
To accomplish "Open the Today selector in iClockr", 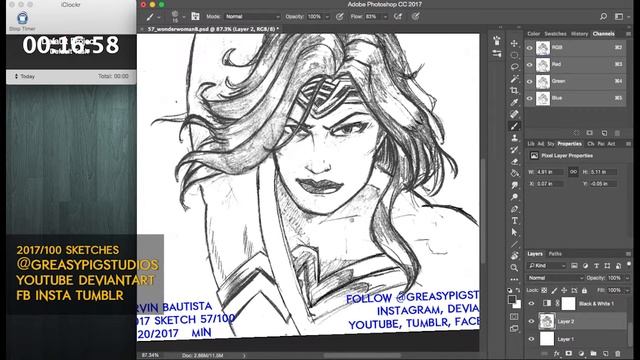I will tap(25, 76).
